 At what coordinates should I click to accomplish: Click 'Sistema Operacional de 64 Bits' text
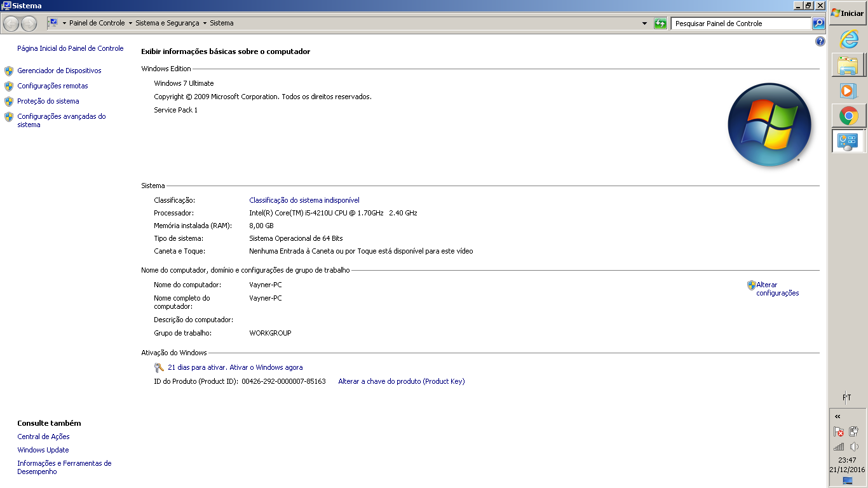pyautogui.click(x=296, y=238)
